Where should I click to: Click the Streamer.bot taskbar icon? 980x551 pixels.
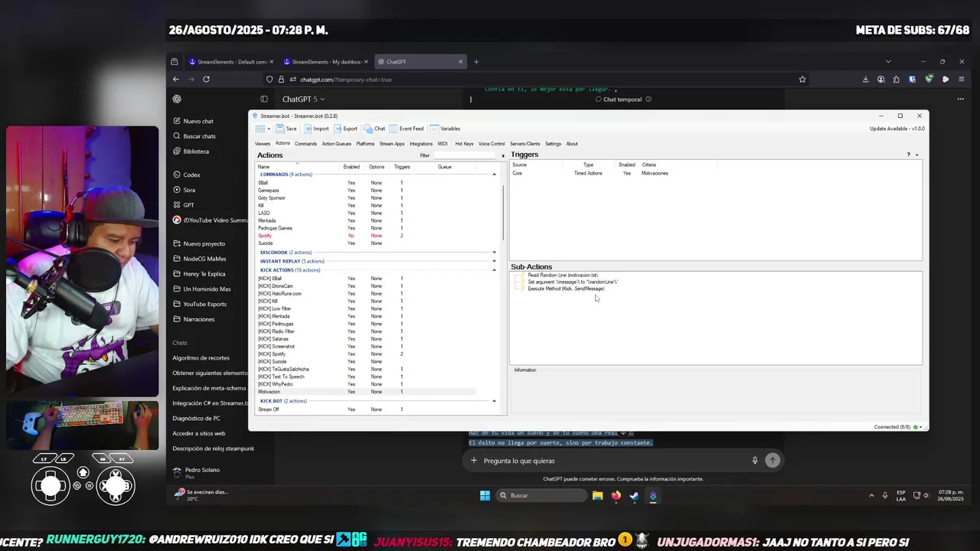pyautogui.click(x=652, y=495)
